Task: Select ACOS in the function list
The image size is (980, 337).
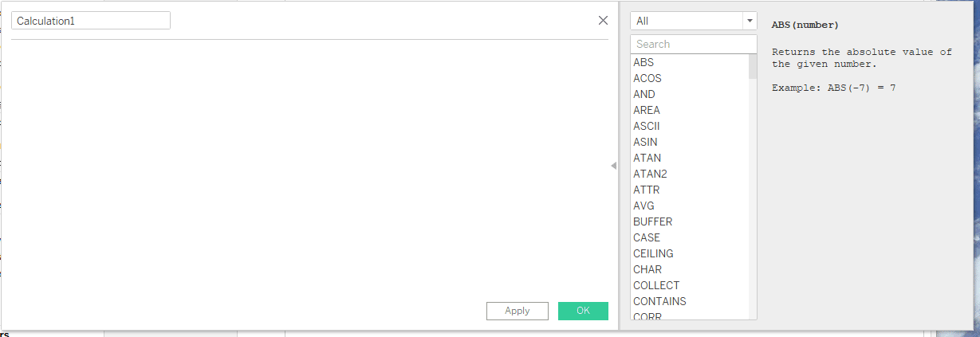Action: 647,78
